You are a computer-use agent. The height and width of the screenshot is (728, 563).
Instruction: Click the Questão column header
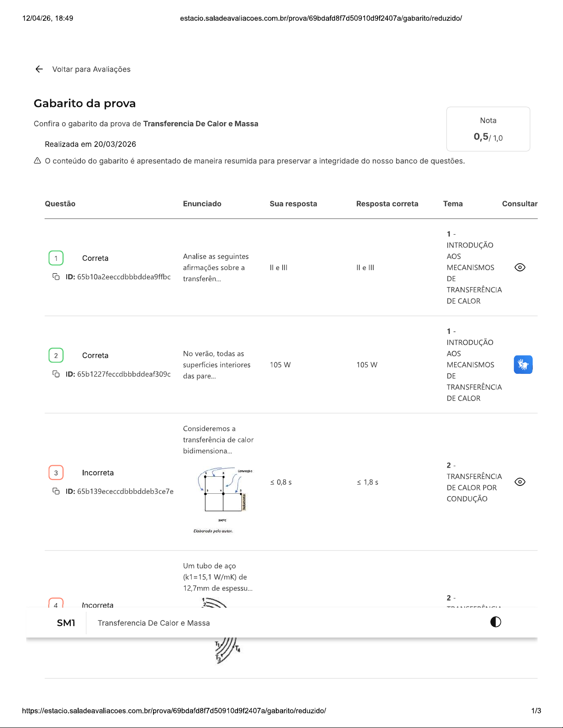coord(60,204)
